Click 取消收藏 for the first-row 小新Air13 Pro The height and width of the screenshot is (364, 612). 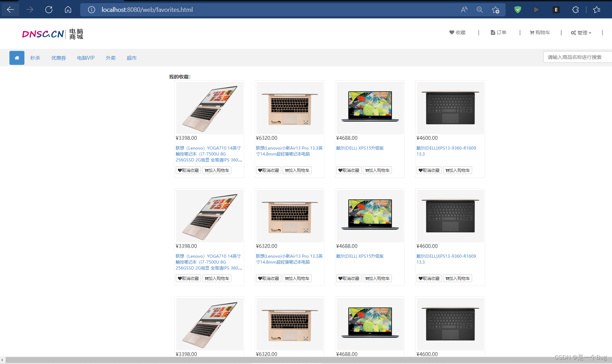click(x=269, y=170)
